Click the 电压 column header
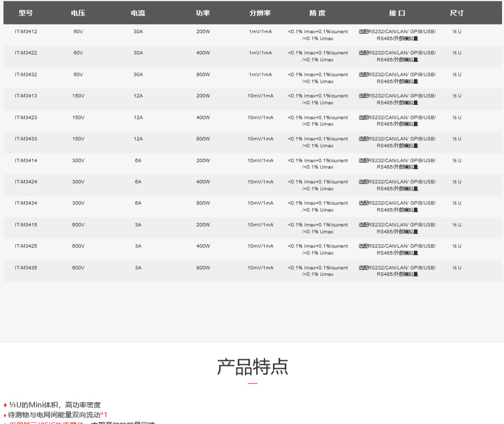 click(78, 13)
